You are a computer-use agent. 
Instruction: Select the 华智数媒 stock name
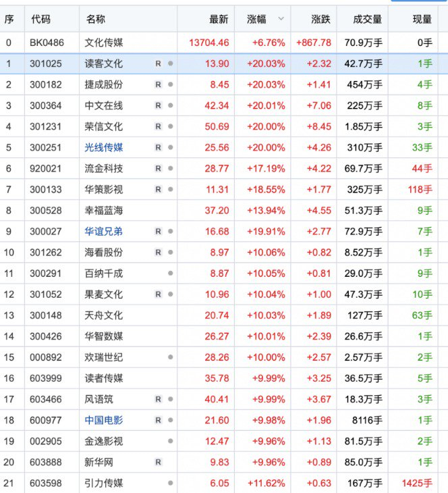(x=104, y=336)
